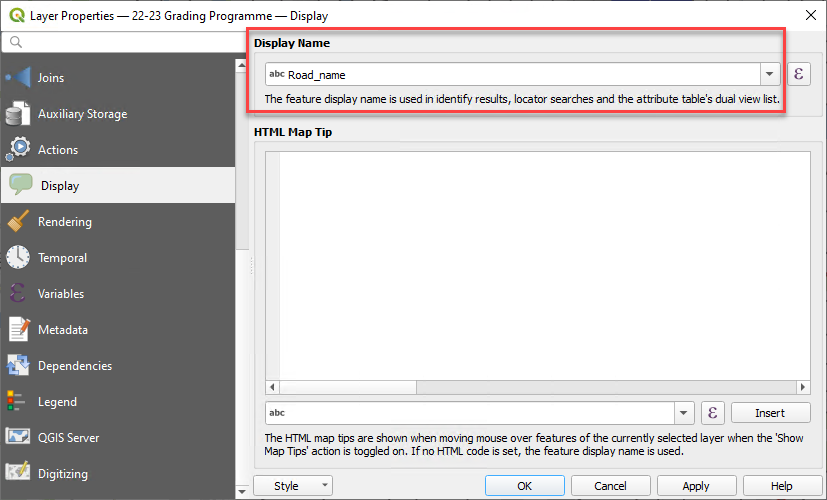Show the Legend settings

(x=57, y=402)
